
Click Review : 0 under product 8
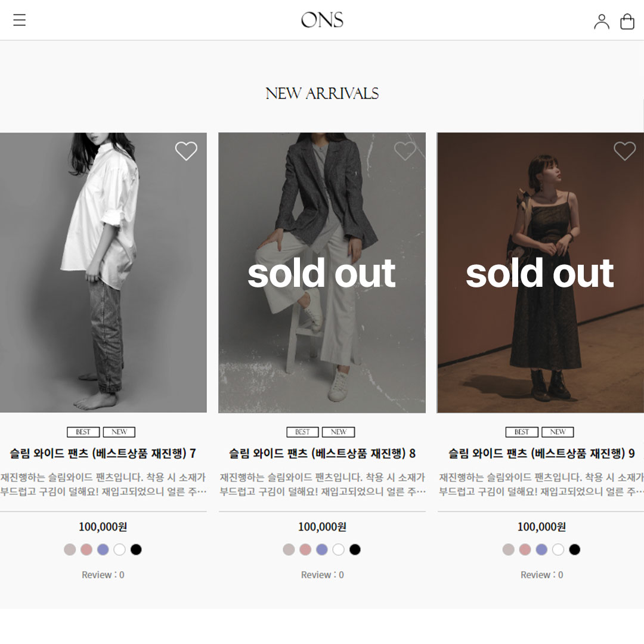(322, 575)
